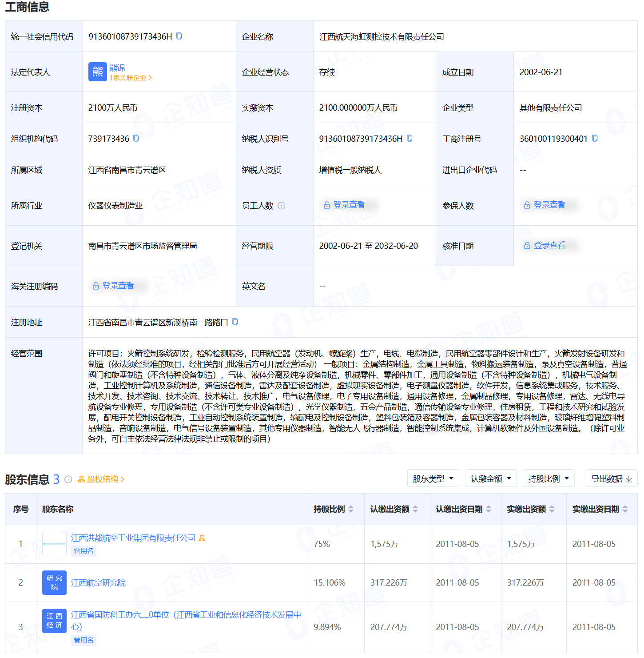Image resolution: width=644 pixels, height=658 pixels.
Task: Click equity icon beside 江西洪都航空工业集团有限责任公司
Action: click(202, 538)
